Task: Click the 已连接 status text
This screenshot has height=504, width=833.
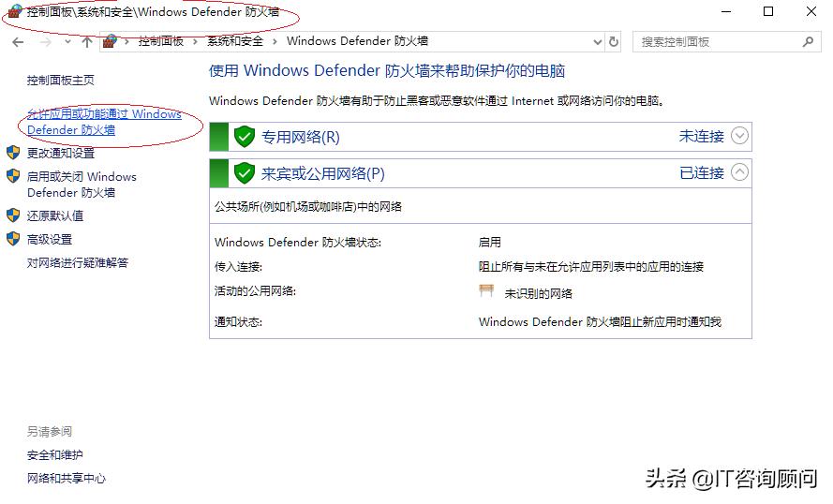Action: [x=701, y=173]
